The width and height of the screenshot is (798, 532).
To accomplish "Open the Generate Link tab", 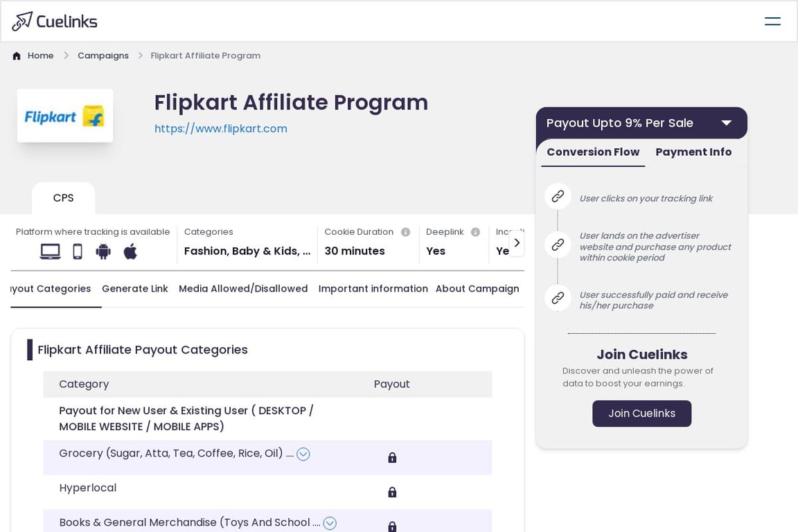I will 135,289.
